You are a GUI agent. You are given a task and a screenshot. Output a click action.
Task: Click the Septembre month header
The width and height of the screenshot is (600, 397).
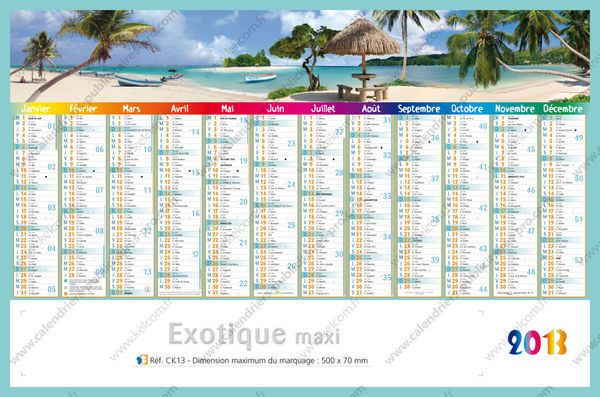[x=419, y=109]
